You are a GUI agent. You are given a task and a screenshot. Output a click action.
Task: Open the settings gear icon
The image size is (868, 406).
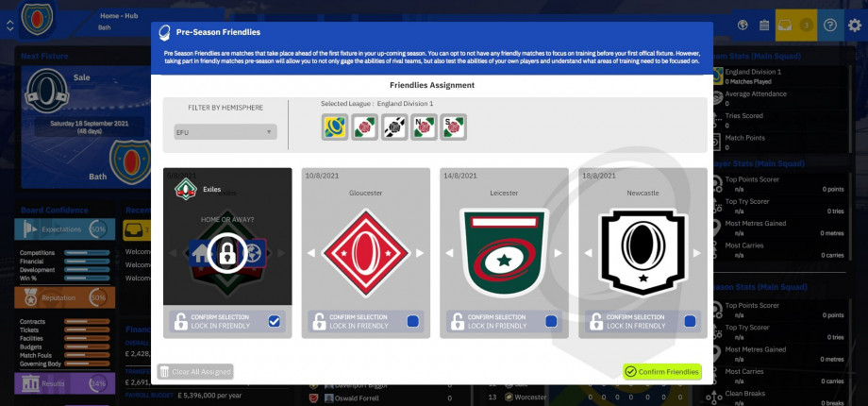point(855,25)
